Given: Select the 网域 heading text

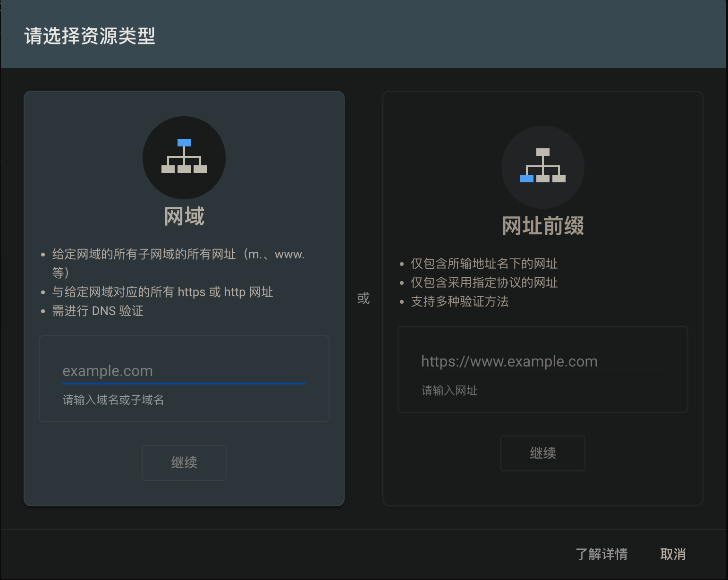Looking at the screenshot, I should 184,216.
